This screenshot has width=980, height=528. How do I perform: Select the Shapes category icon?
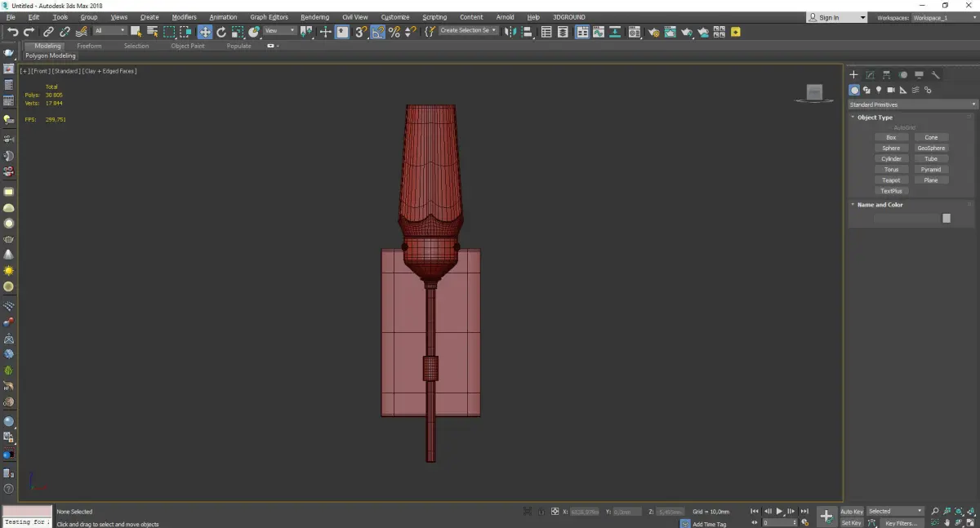point(866,90)
